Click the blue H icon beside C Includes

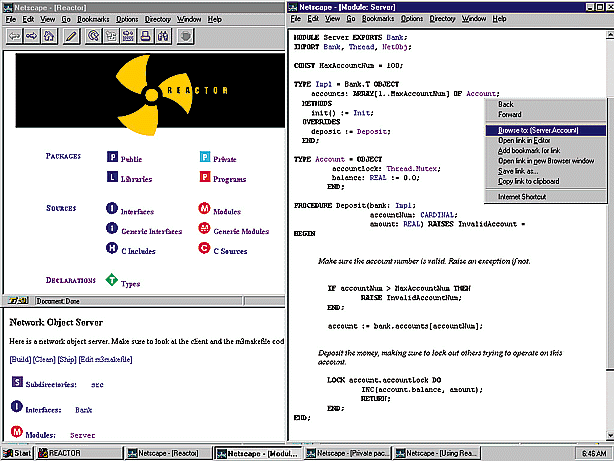tap(112, 248)
